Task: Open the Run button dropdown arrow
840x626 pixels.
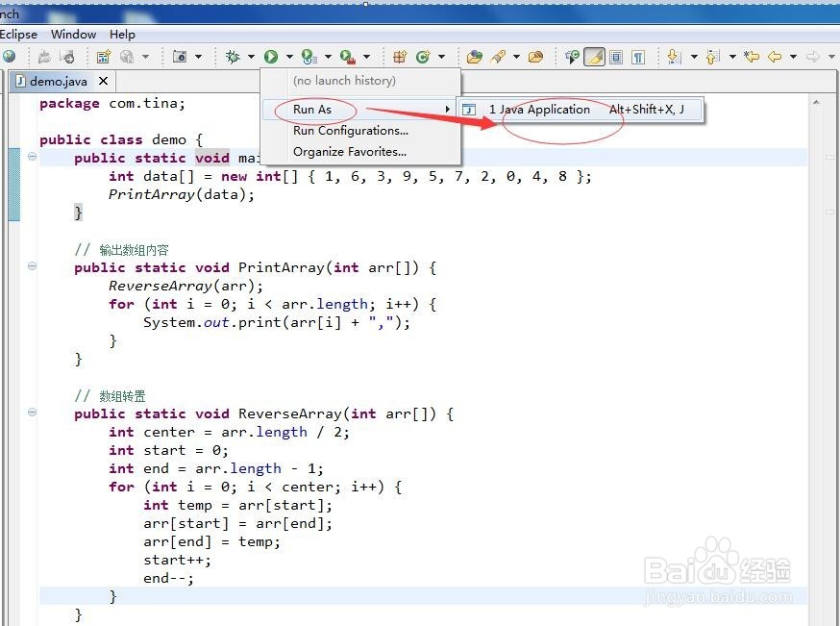Action: (x=289, y=57)
